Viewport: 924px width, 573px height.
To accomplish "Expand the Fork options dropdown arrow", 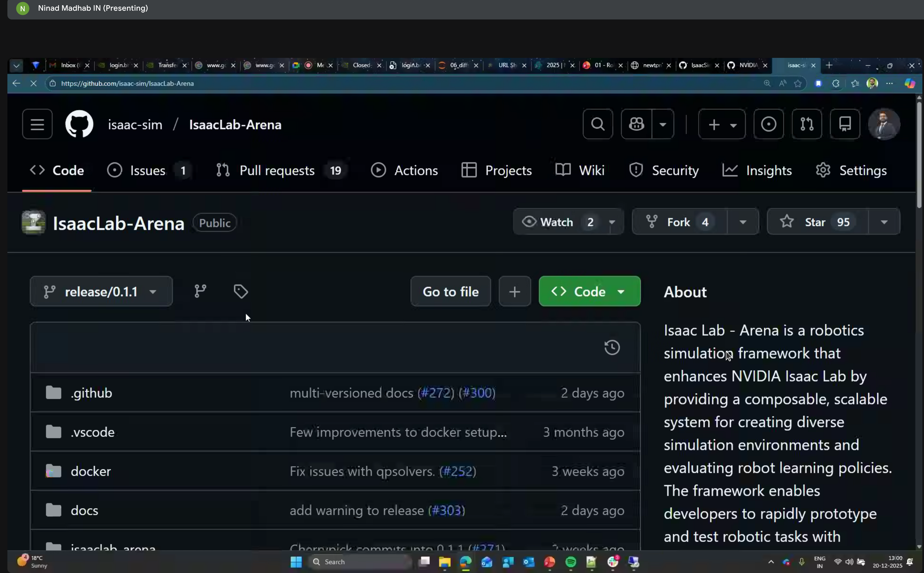I will coord(743,222).
